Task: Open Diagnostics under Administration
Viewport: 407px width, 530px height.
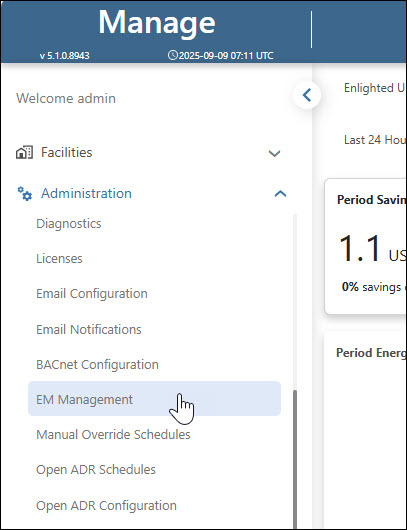Action: (69, 223)
